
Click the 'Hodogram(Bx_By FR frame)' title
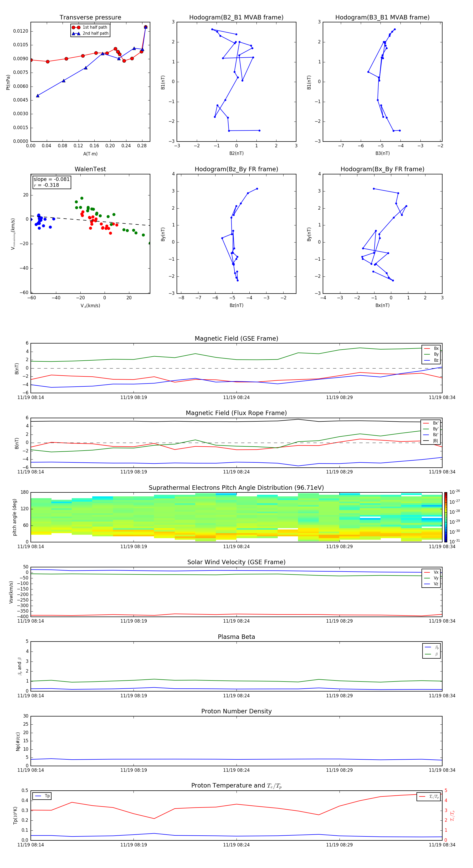tap(382, 169)
